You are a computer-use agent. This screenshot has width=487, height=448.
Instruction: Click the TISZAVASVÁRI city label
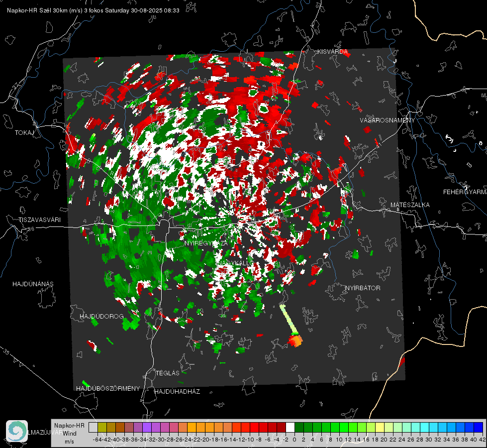point(39,220)
